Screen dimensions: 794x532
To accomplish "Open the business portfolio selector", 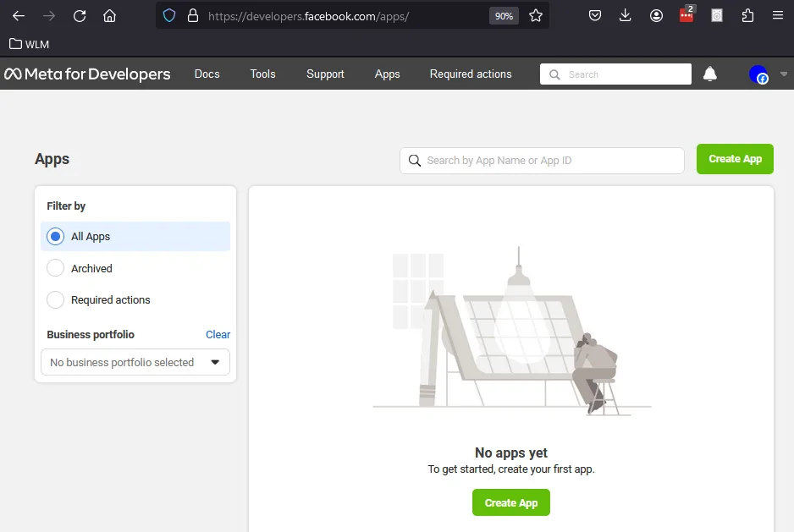I will (135, 362).
